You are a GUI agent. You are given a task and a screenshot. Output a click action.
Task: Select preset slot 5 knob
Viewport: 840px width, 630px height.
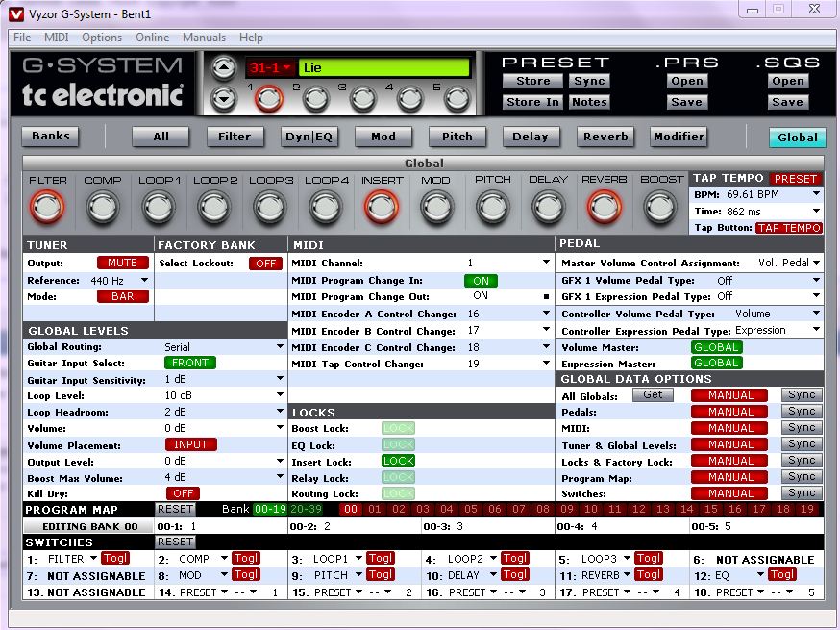pos(457,99)
